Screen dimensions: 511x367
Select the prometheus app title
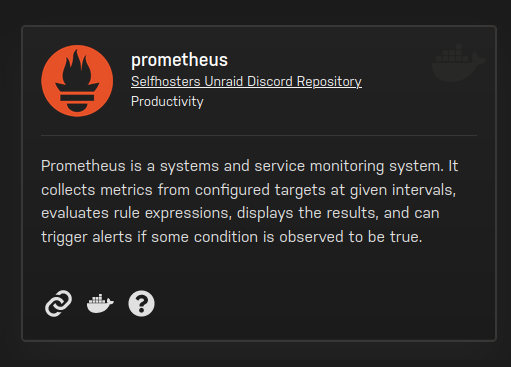[x=179, y=60]
